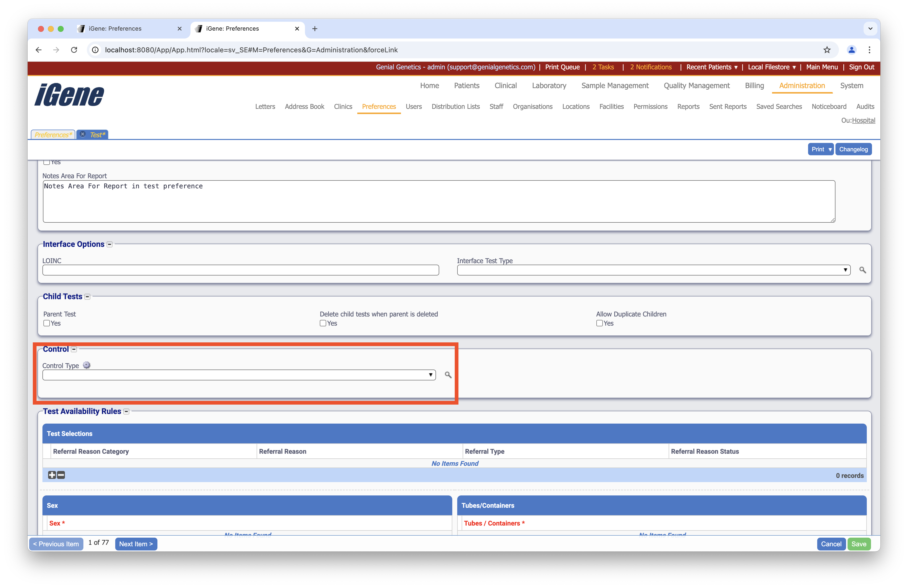Click into the LOINC text field
Screen dimensions: 908x588
[x=240, y=270]
